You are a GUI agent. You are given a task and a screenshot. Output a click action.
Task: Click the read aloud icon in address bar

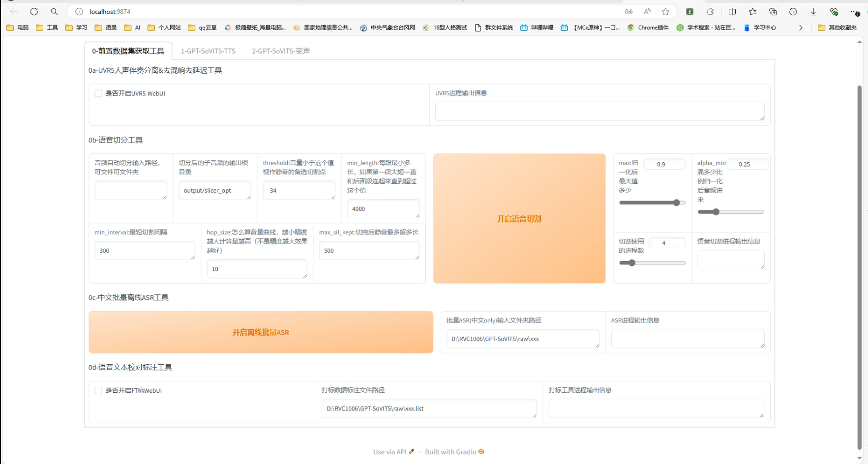[647, 12]
